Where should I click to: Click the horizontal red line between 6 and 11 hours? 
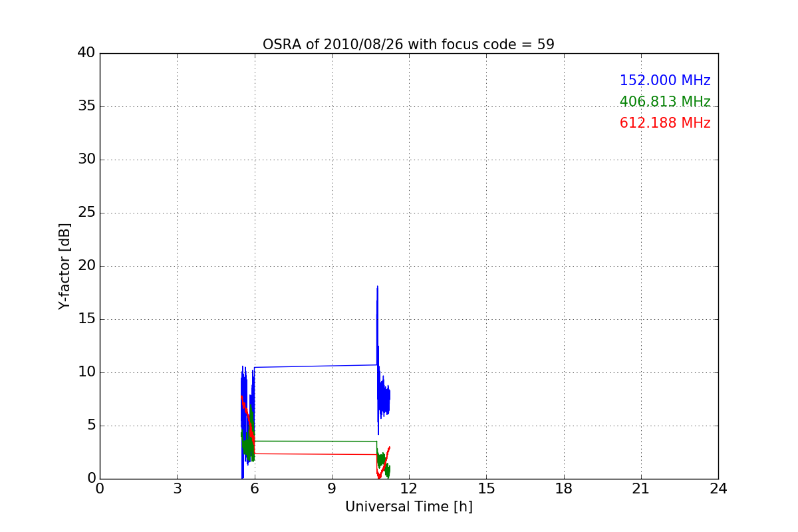click(x=316, y=454)
